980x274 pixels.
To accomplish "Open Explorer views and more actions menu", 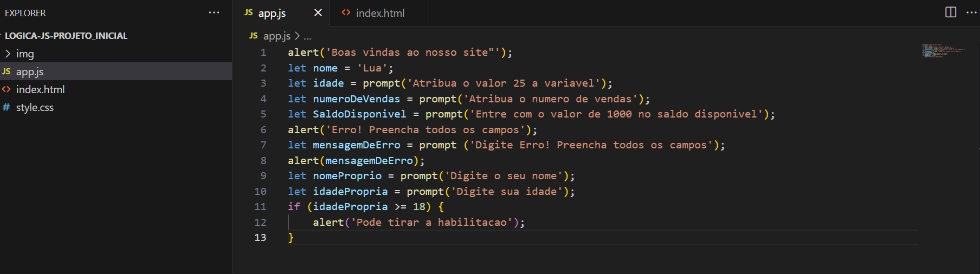I will pos(214,12).
